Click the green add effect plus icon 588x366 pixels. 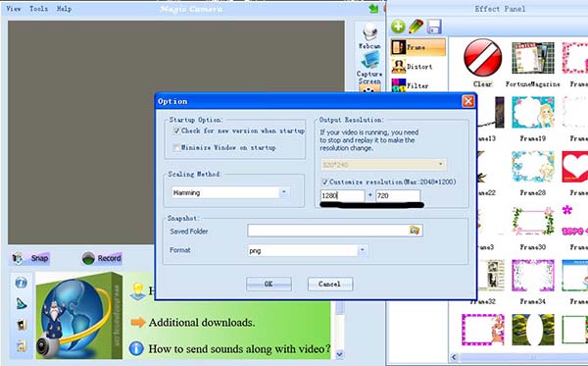pyautogui.click(x=398, y=26)
